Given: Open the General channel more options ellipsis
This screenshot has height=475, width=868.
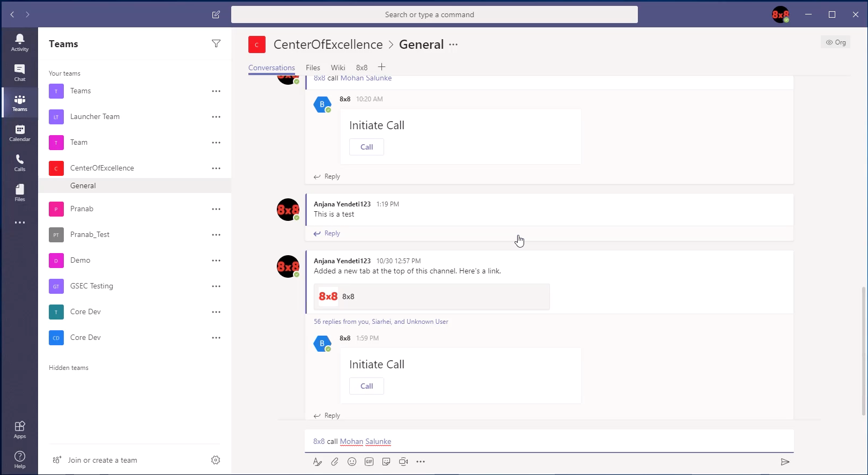Looking at the screenshot, I should pos(453,44).
